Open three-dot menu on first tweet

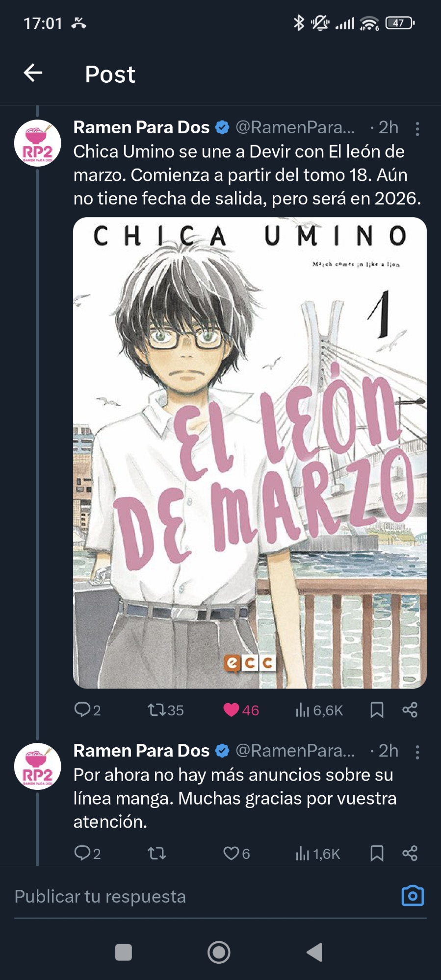tap(417, 129)
